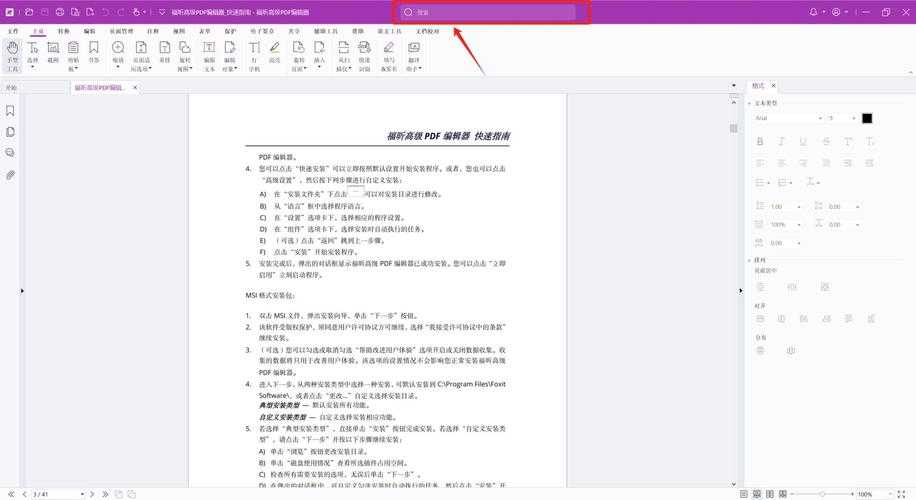Viewport: 916px width, 500px height.
Task: Click the Snapshot tool icon
Action: click(52, 54)
